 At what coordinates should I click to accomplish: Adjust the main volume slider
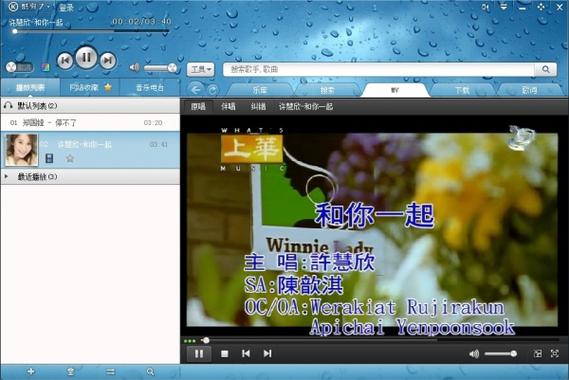160,68
